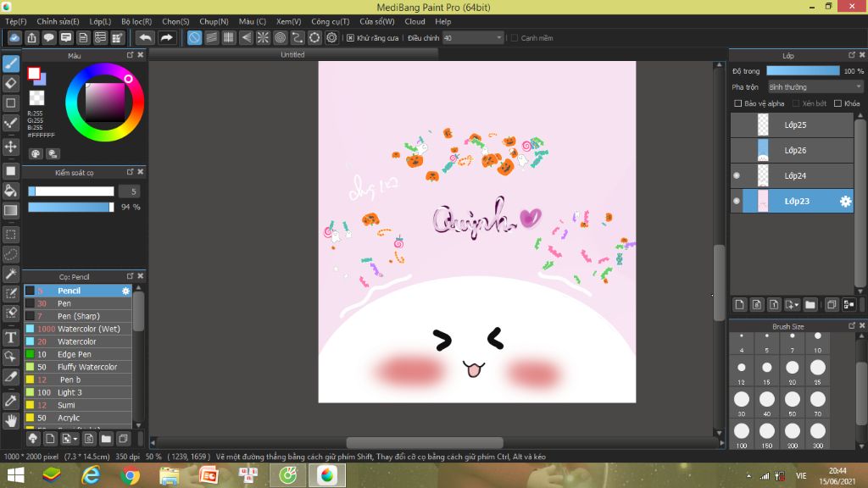Viewport: 868px width, 488px height.
Task: Open the Công cụ(T) menu
Action: click(x=331, y=21)
